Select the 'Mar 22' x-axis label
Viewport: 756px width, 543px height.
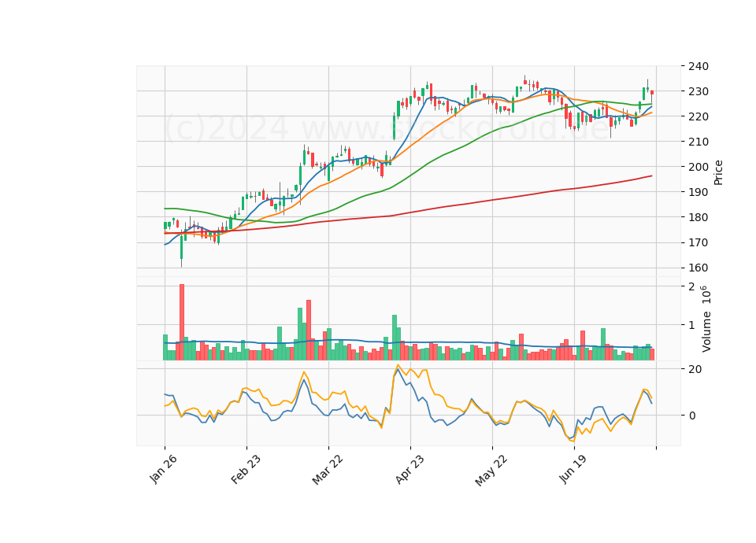coord(328,469)
